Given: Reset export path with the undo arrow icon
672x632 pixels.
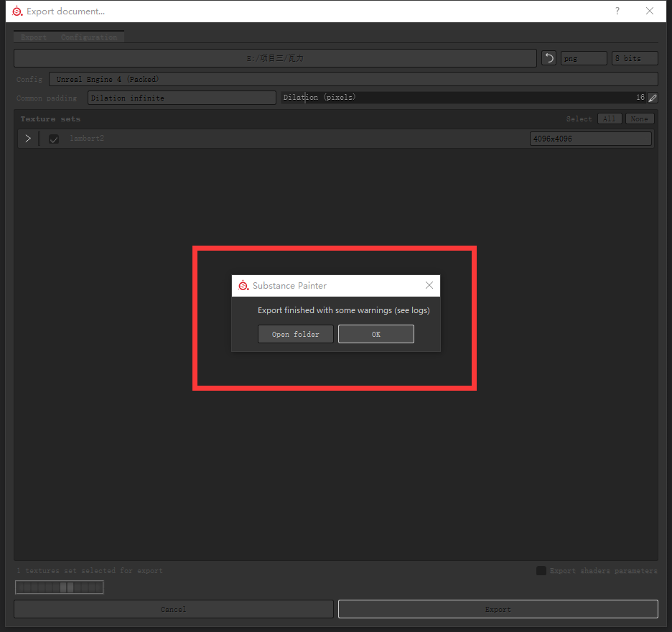Looking at the screenshot, I should click(549, 58).
